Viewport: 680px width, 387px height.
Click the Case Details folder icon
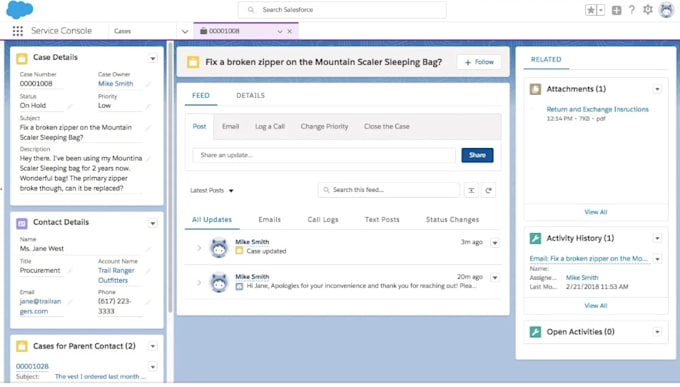click(x=22, y=58)
